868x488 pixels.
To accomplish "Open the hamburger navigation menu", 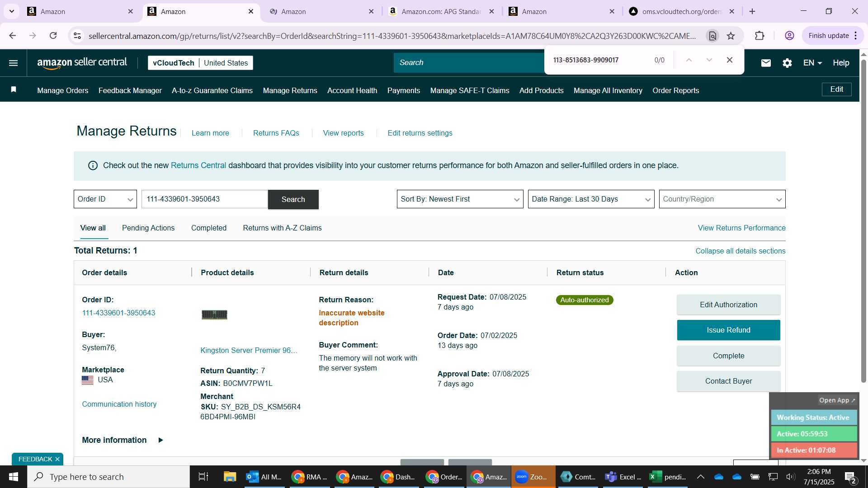I will point(13,63).
